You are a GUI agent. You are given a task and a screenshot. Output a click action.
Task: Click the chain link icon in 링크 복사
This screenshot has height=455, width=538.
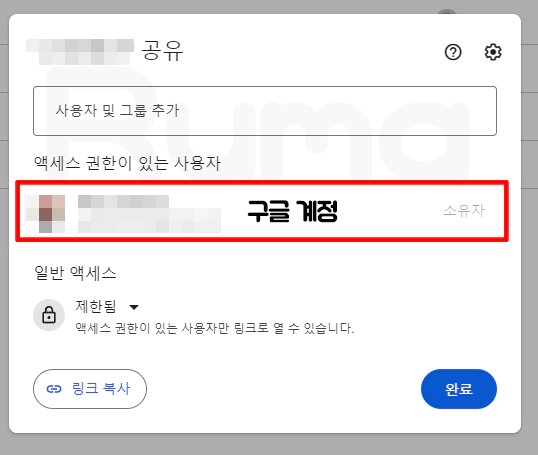(x=54, y=389)
